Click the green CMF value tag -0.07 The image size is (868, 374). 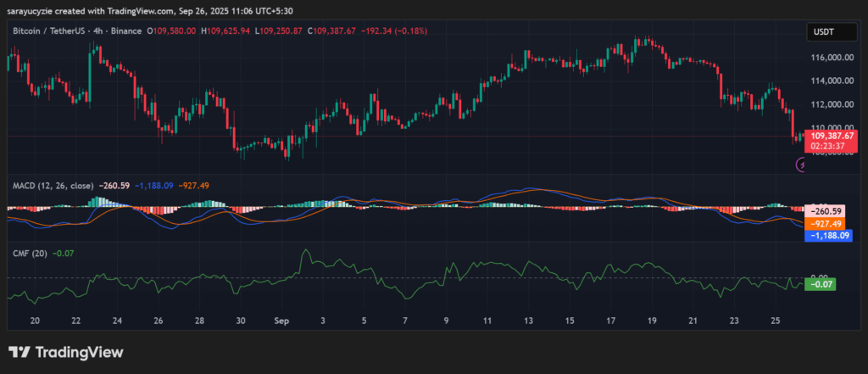pyautogui.click(x=821, y=285)
